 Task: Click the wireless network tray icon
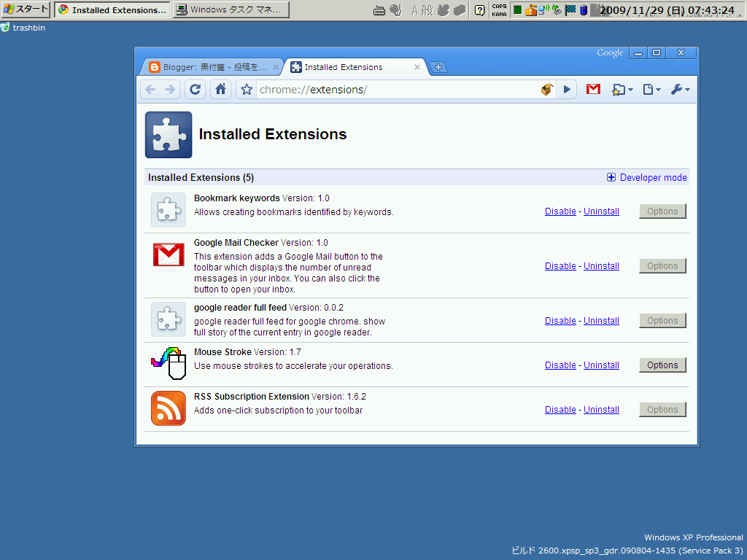point(543,9)
